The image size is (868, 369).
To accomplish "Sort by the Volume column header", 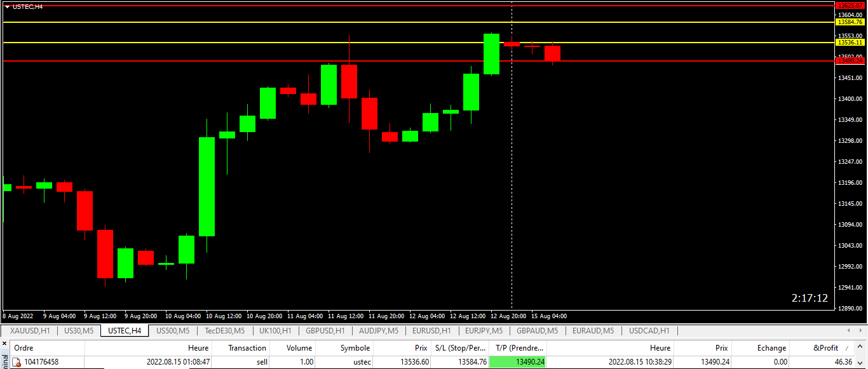I will pos(292,348).
